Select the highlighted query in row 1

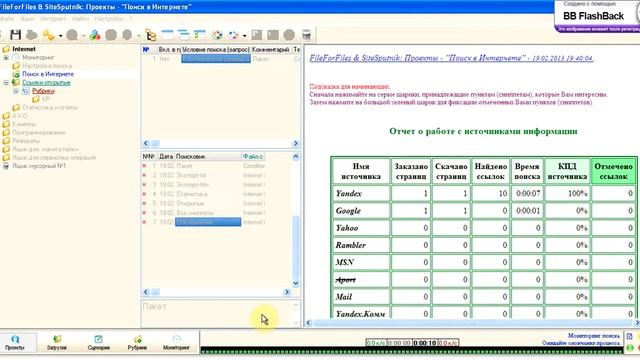click(216, 59)
